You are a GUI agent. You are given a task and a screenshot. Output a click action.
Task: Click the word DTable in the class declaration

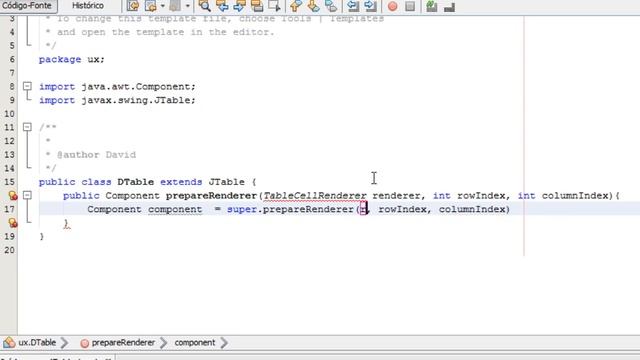[x=136, y=182]
